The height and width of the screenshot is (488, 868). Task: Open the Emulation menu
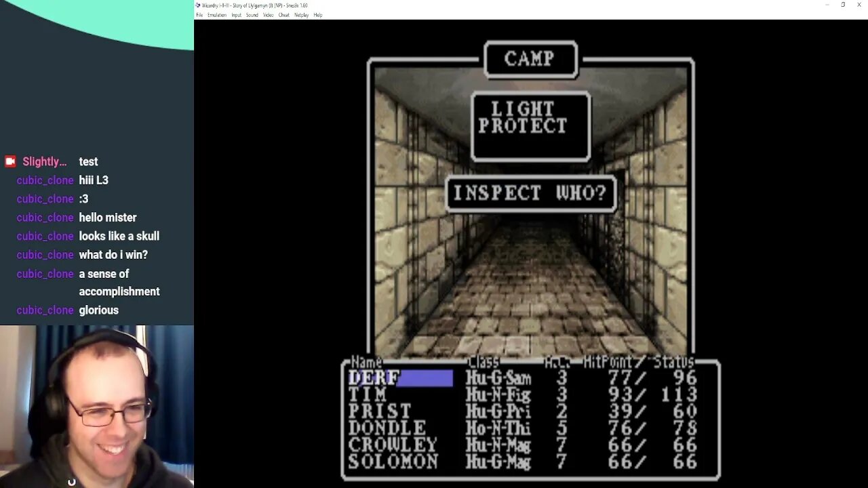[x=217, y=15]
